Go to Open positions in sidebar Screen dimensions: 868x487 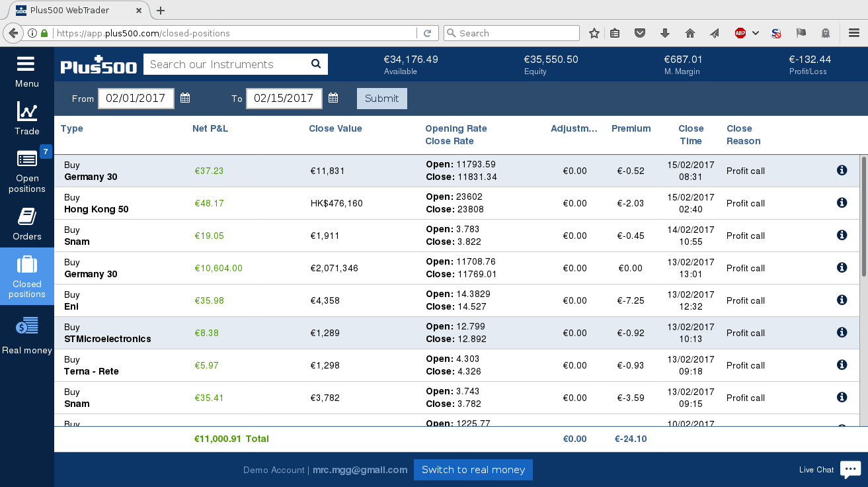coord(27,171)
